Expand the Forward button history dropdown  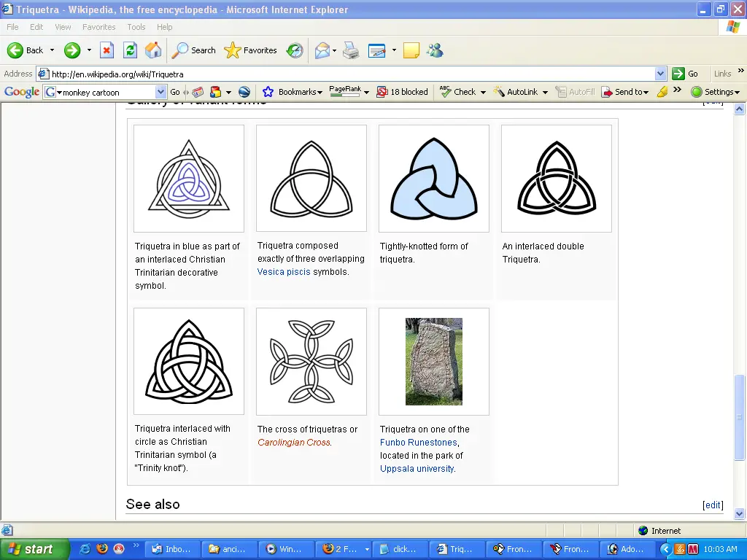[89, 50]
